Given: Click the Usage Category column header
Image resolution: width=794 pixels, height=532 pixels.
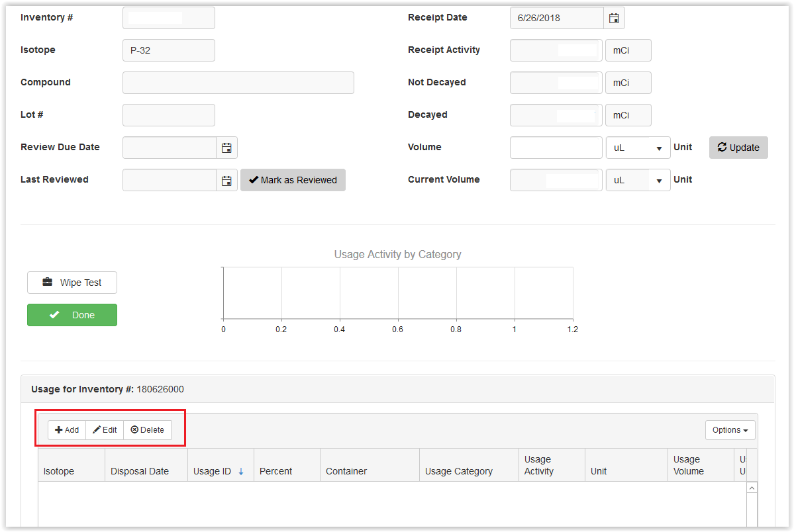Looking at the screenshot, I should coord(459,471).
